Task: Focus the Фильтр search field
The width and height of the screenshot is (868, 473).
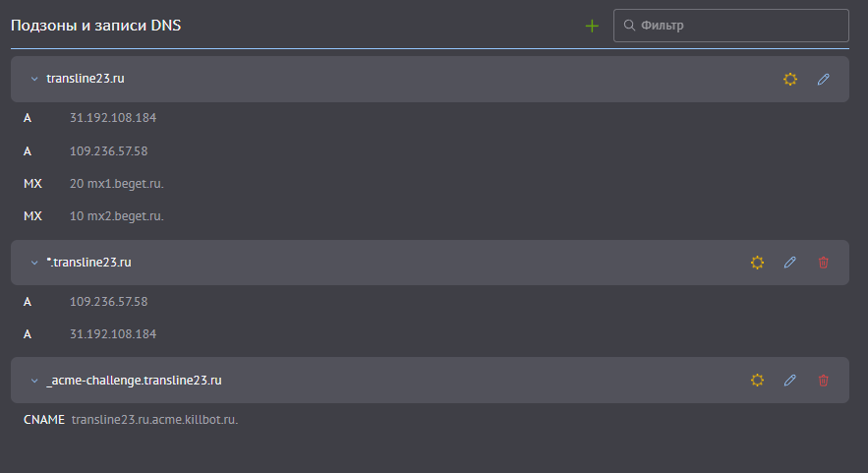Action: tap(730, 26)
